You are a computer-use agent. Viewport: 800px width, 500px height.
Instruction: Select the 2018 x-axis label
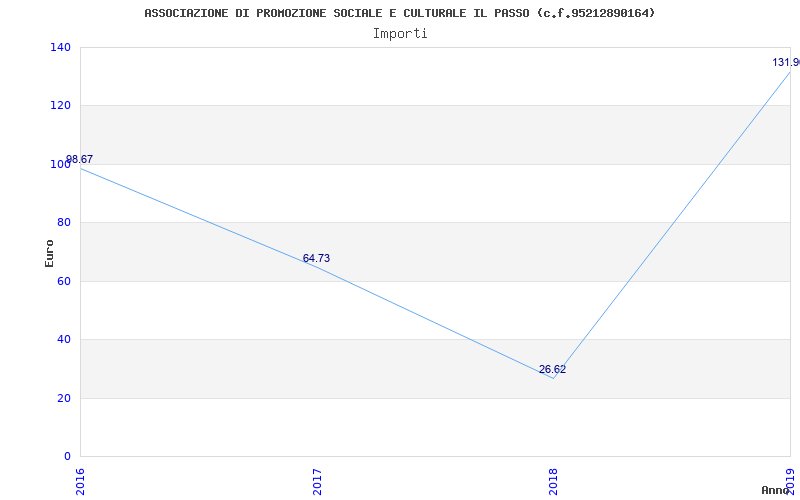554,482
